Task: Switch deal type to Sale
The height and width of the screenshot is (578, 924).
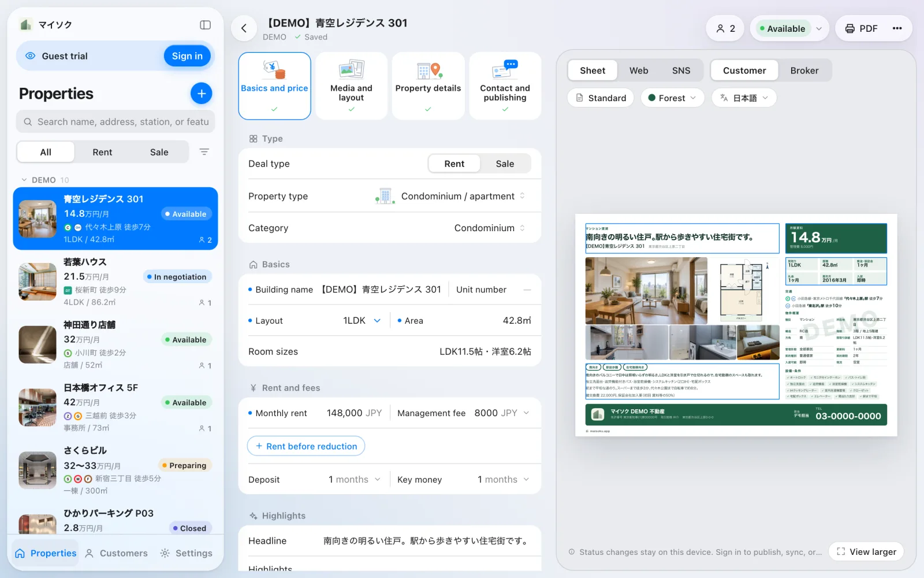Action: pos(505,164)
